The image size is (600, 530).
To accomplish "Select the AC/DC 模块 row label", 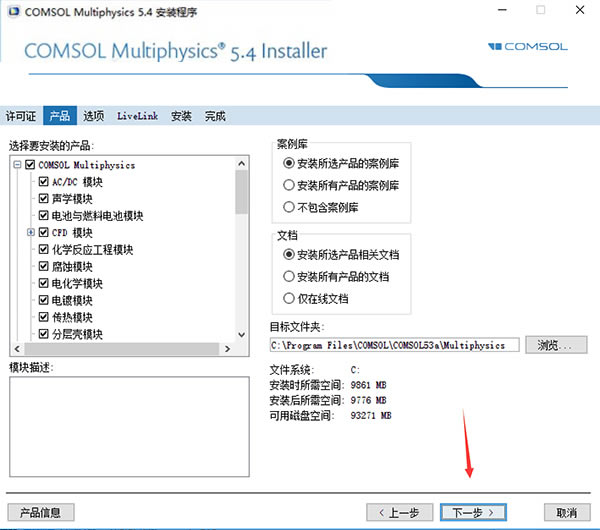I will 77,182.
